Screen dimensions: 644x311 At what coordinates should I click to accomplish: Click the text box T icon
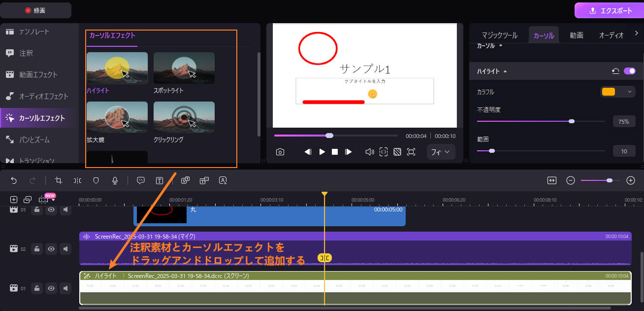pyautogui.click(x=160, y=180)
